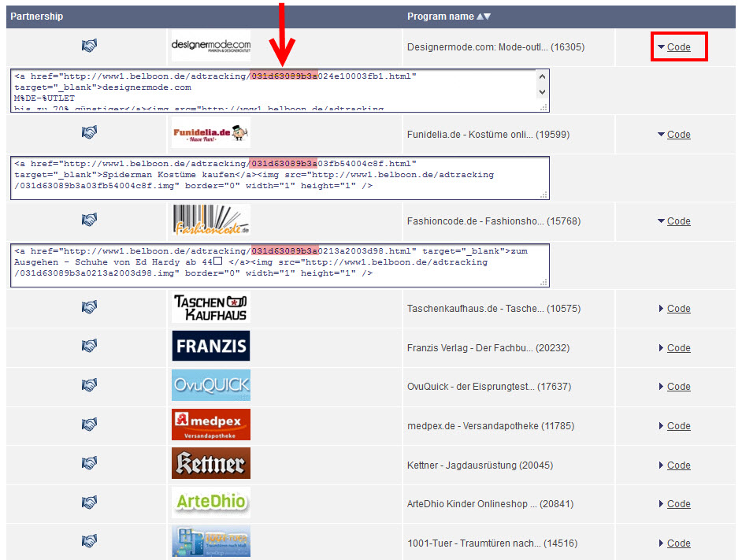Click resize grip of Ed Hardy code box

tap(544, 282)
